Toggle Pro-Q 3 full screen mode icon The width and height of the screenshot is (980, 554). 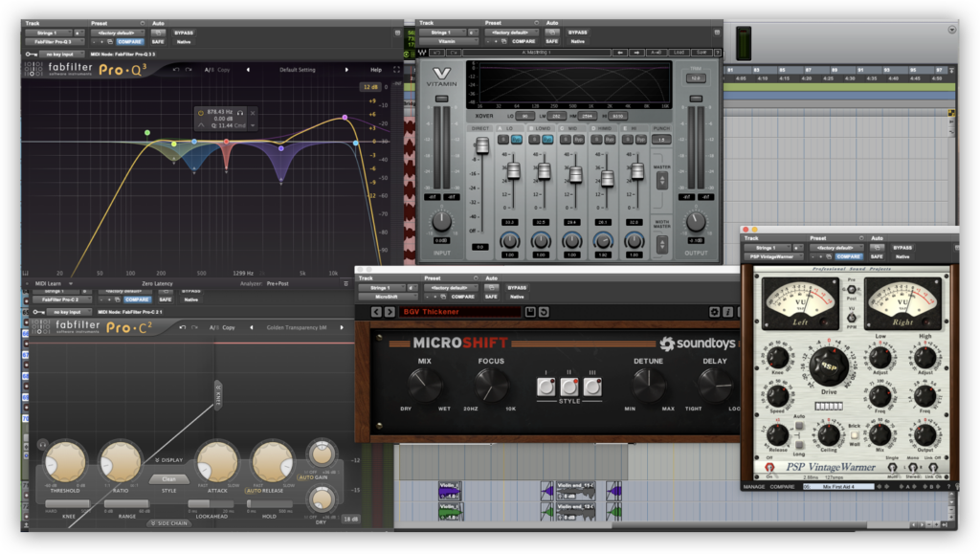tap(396, 70)
